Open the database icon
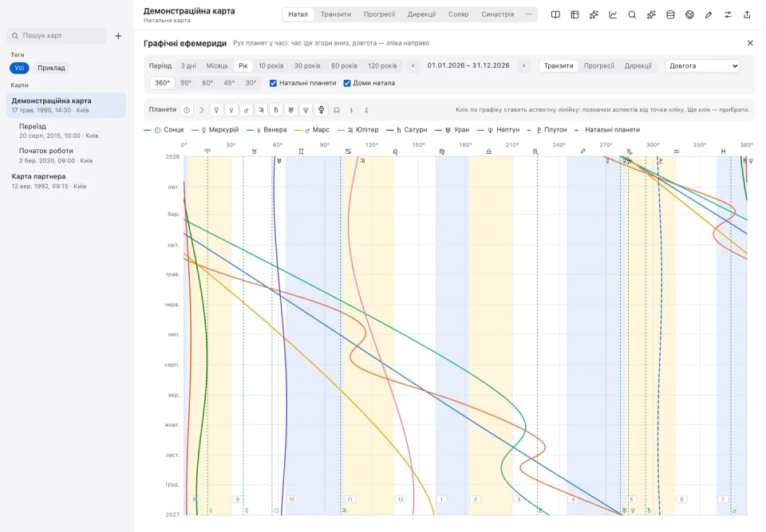 670,14
